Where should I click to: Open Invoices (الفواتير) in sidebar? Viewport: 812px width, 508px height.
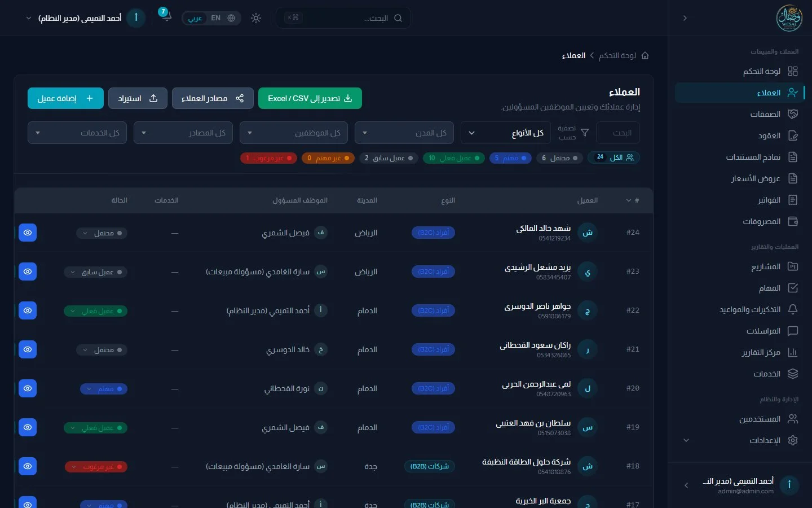pyautogui.click(x=740, y=200)
